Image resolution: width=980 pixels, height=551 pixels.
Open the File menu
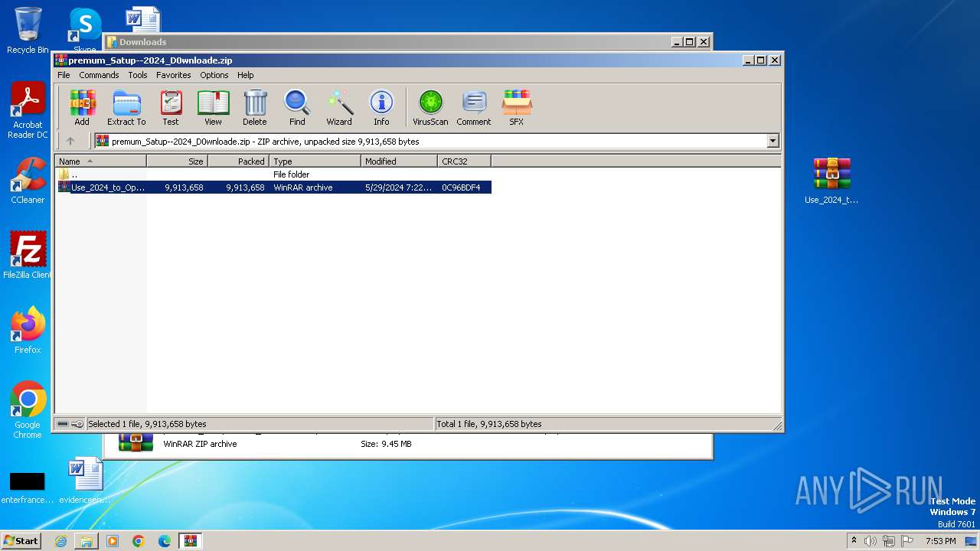(64, 75)
